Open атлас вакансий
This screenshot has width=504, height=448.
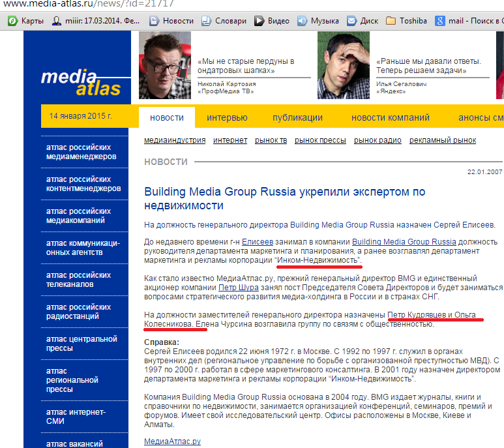(x=74, y=444)
